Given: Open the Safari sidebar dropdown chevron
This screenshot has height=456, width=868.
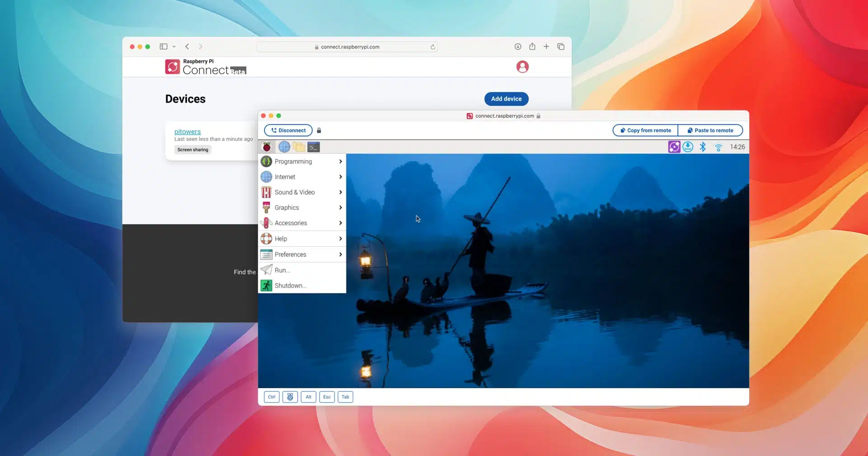Looking at the screenshot, I should click(x=174, y=47).
